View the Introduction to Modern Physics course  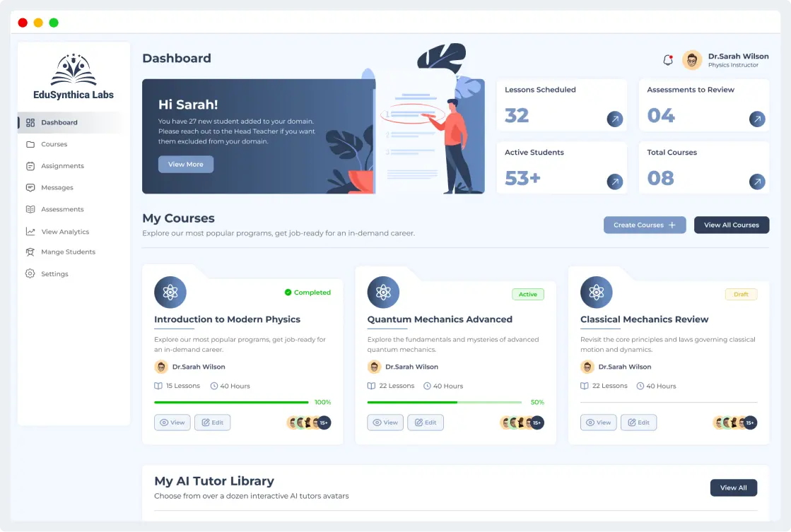tap(172, 422)
